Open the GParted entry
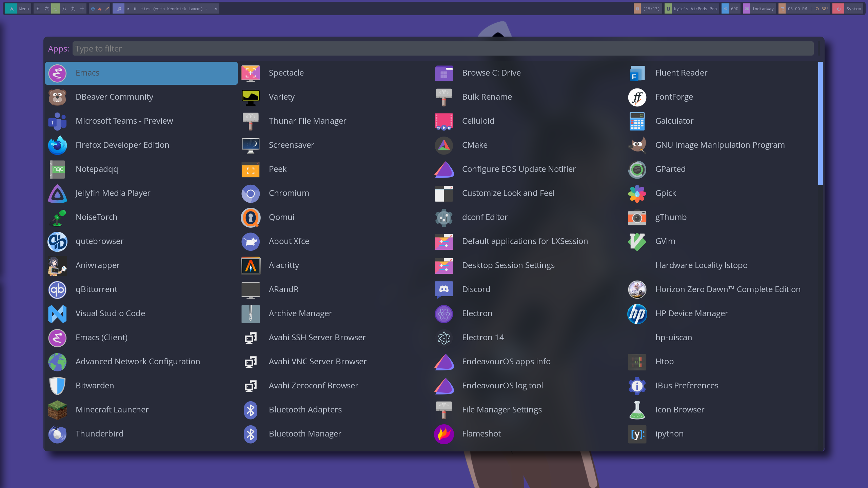Image resolution: width=868 pixels, height=488 pixels. [670, 169]
